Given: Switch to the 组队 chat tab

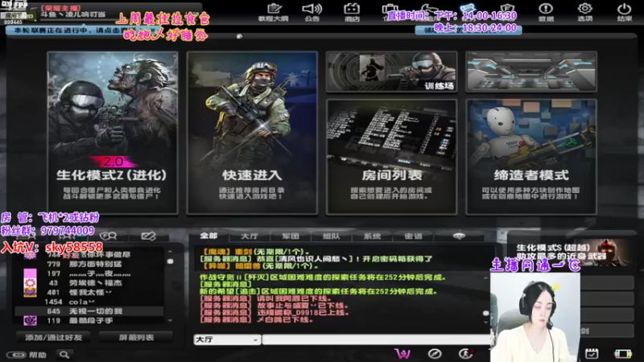Looking at the screenshot, I should [x=331, y=236].
